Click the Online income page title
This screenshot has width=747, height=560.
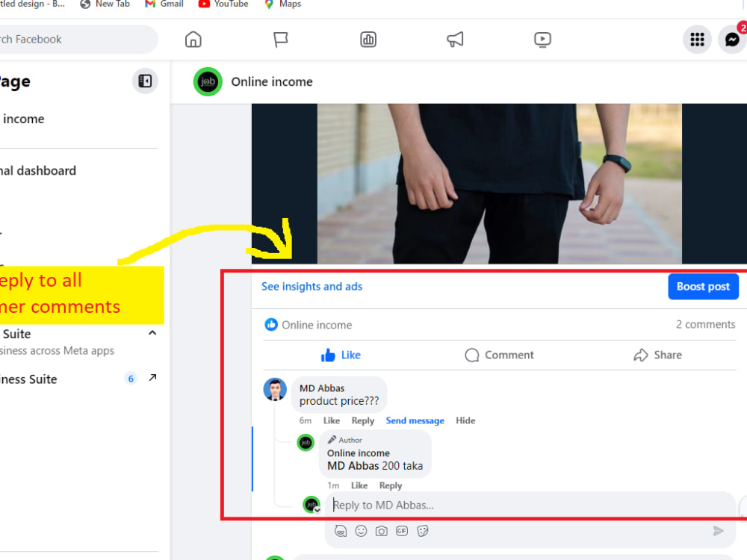pos(272,82)
